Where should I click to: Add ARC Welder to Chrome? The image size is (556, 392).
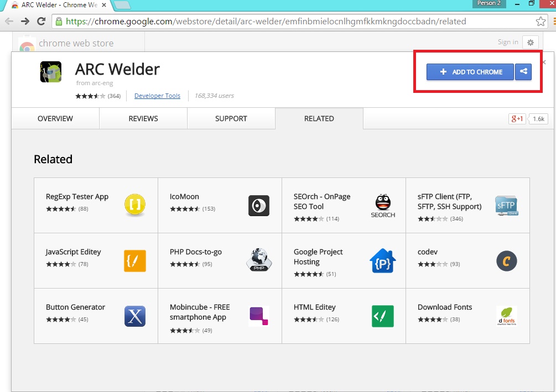470,71
